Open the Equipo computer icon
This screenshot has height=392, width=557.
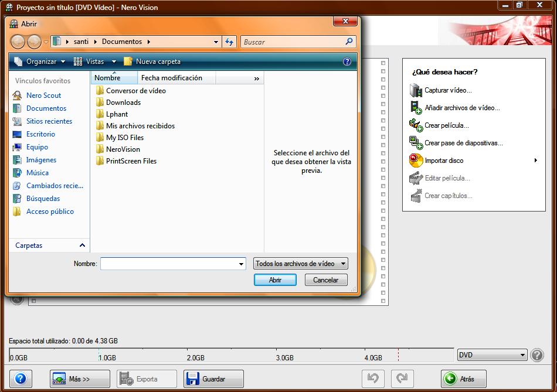click(x=16, y=147)
